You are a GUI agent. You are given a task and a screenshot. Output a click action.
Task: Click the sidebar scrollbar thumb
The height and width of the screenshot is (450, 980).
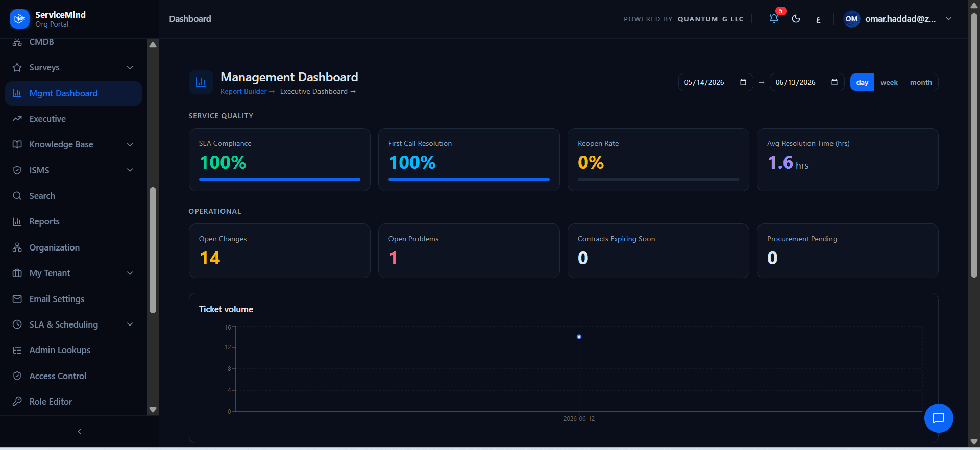pos(153,251)
